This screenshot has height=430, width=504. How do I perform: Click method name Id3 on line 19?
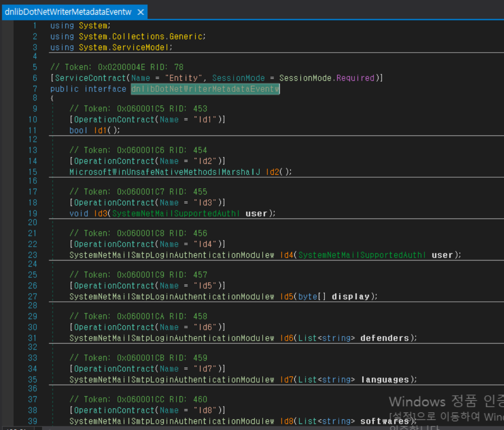(100, 213)
